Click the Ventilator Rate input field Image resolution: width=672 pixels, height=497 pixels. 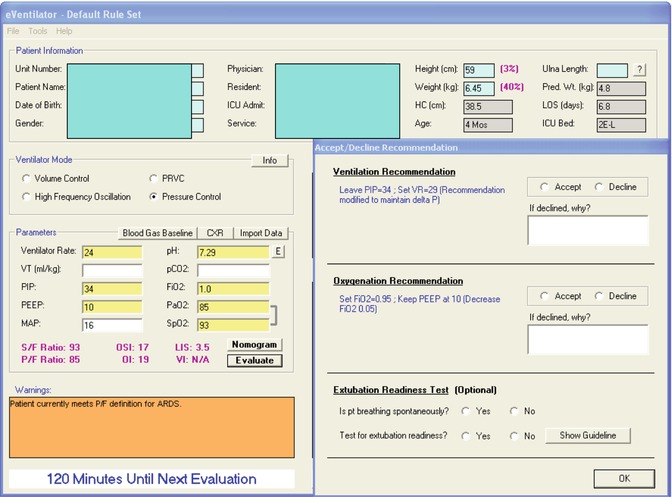[113, 253]
